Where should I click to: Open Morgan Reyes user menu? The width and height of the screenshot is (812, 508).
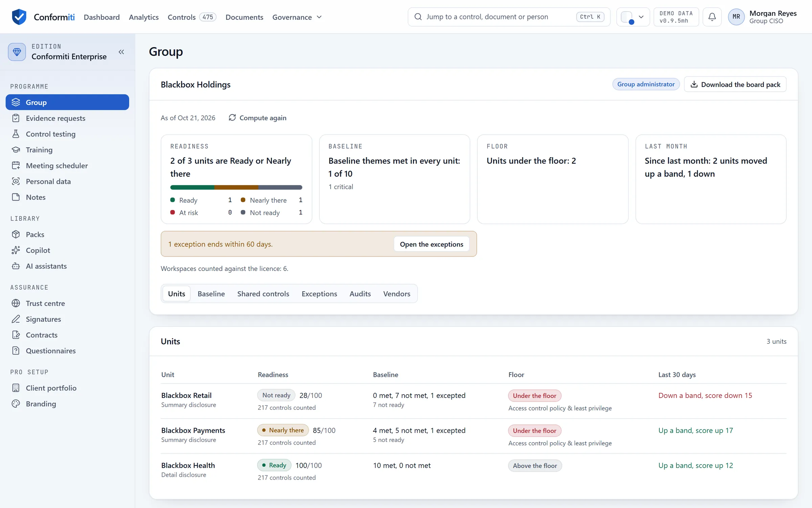coord(762,17)
